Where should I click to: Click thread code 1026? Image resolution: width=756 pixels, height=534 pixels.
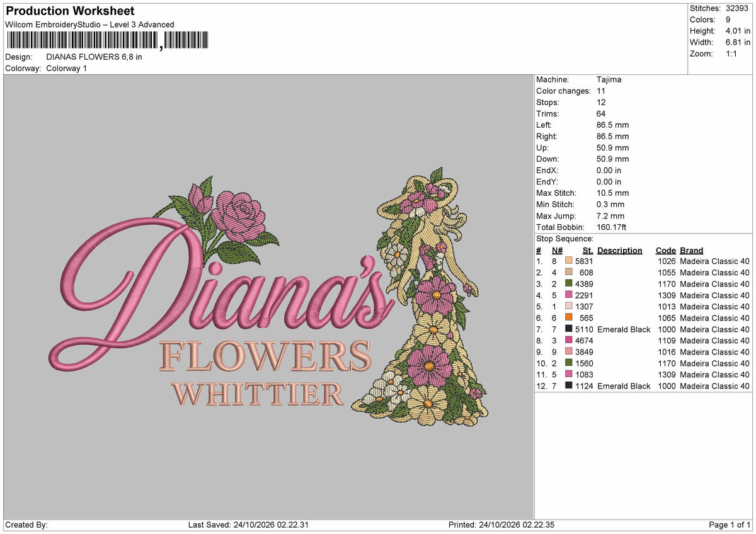[x=667, y=261]
